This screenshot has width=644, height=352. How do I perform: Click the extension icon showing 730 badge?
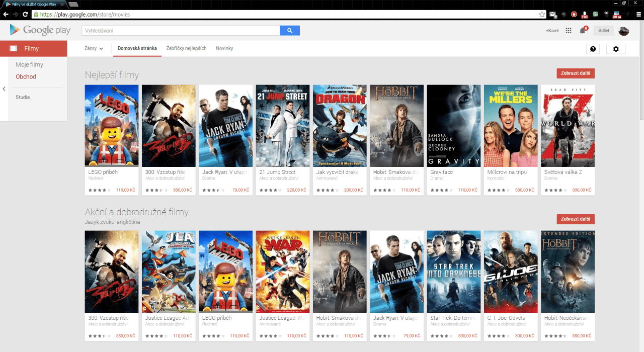(x=584, y=15)
